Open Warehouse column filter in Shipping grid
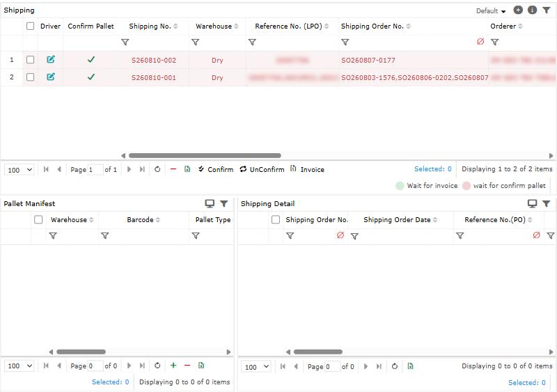Screen dimensions: 557x392 pyautogui.click(x=195, y=42)
